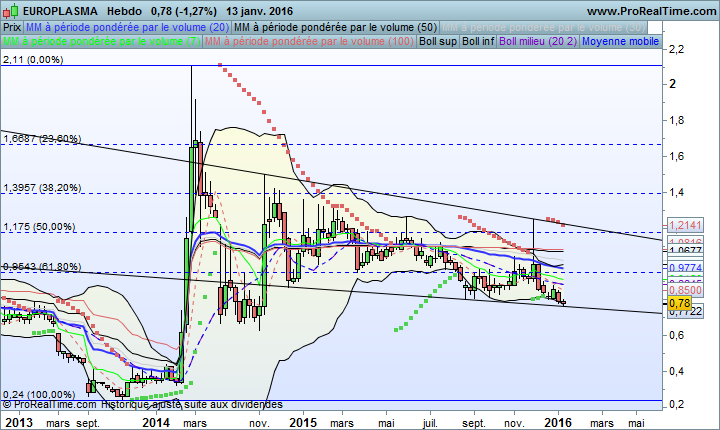
Task: Click the 2013 label on time axis
Action: tap(19, 422)
